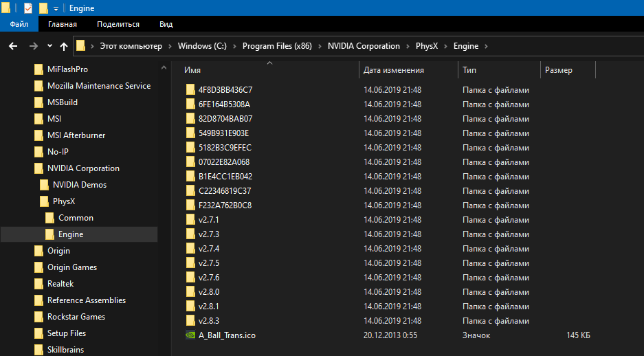Click the v2.8.0 folder icon
Screen dimensions: 644x356
(x=190, y=291)
